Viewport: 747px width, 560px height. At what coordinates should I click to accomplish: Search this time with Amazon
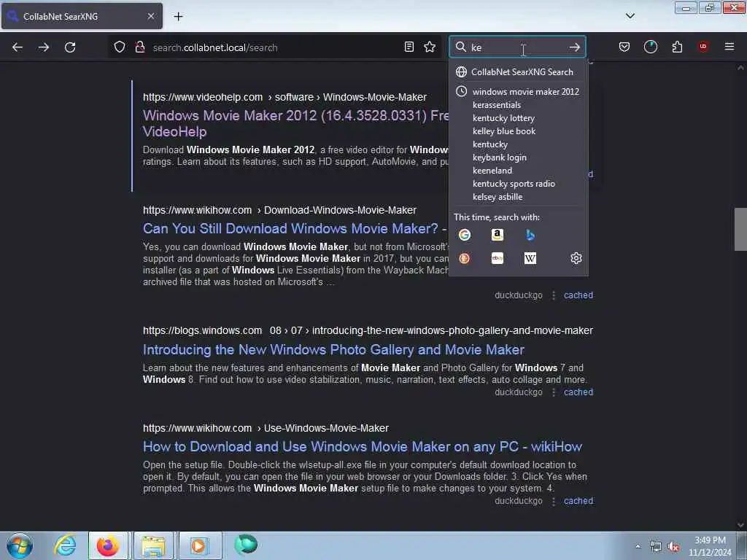498,235
